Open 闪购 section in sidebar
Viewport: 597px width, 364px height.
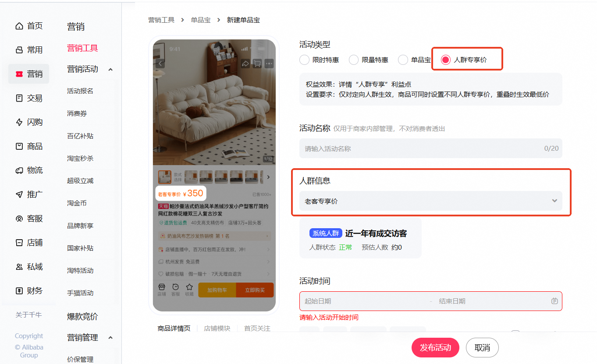pyautogui.click(x=29, y=122)
